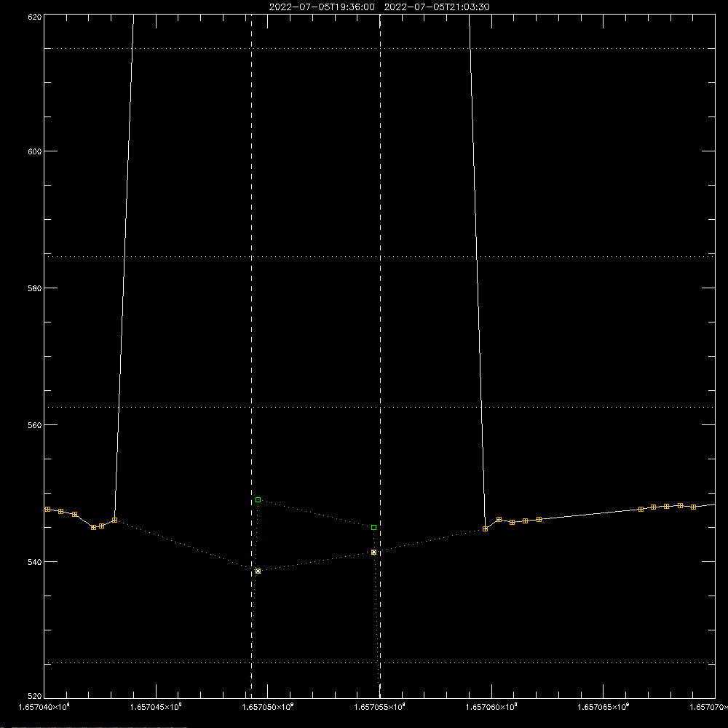Click the y-axis label 540
The image size is (728, 728).
(x=35, y=562)
